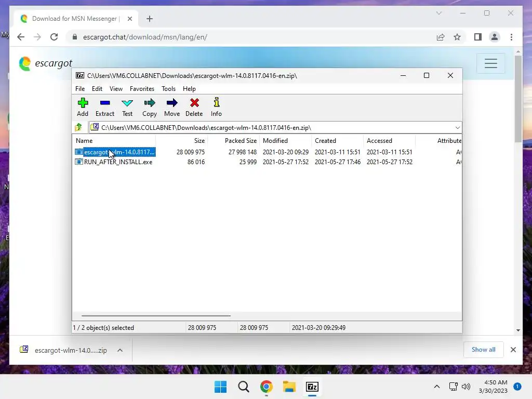The height and width of the screenshot is (399, 532).
Task: Click Show all downloads button
Action: point(483,350)
